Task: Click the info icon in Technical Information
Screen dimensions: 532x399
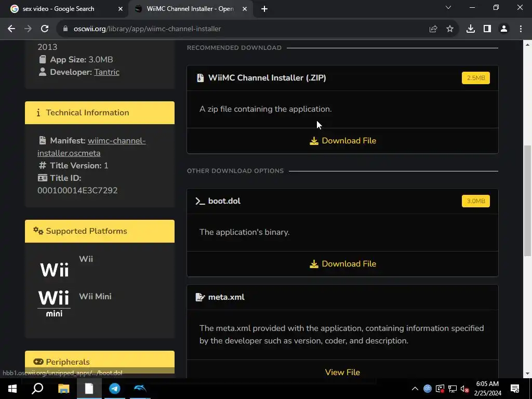Action: click(38, 113)
